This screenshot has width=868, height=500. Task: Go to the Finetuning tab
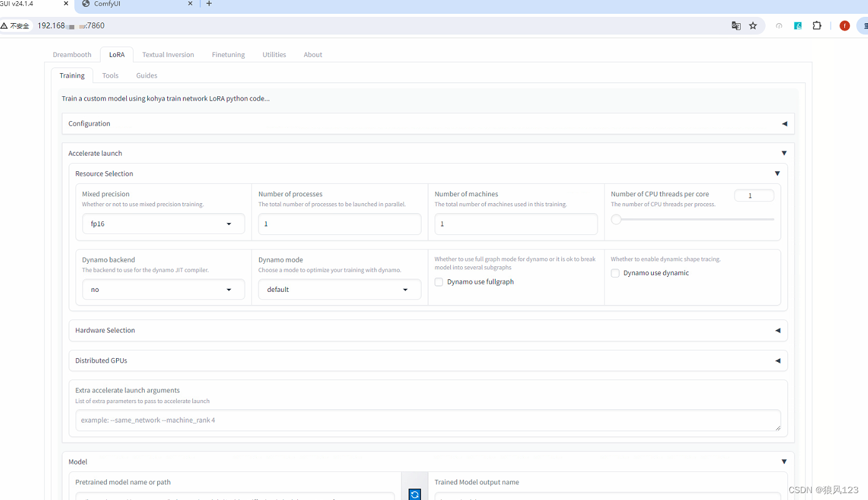point(228,54)
